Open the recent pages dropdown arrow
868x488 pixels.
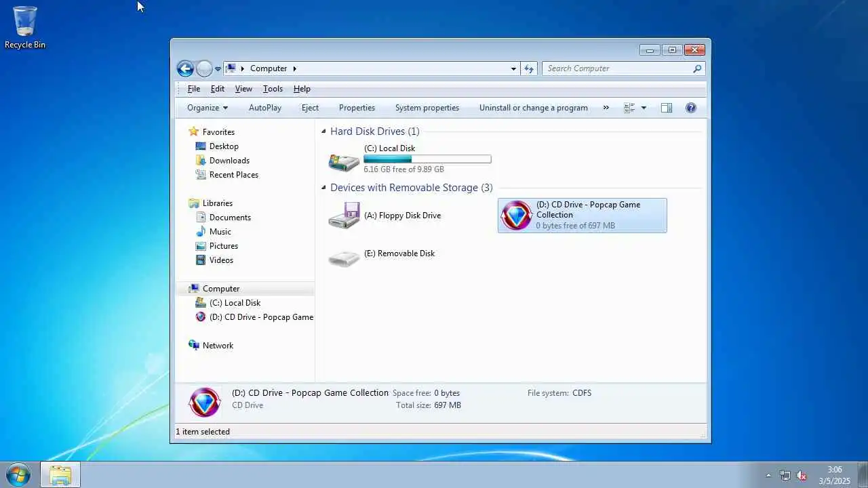pyautogui.click(x=218, y=69)
